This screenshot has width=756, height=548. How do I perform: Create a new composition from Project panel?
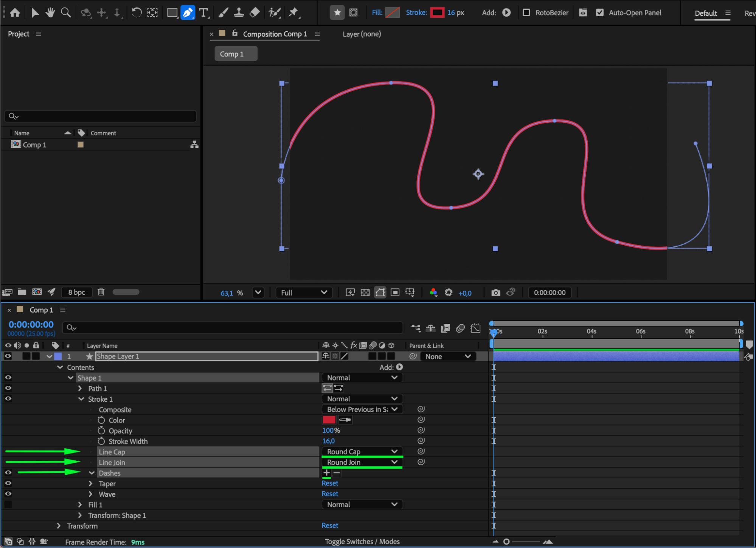coord(37,292)
